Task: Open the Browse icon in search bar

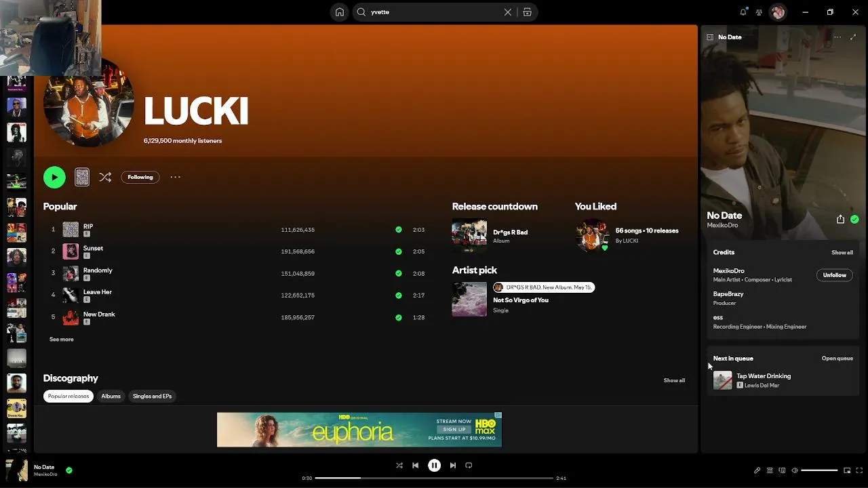Action: tap(527, 12)
